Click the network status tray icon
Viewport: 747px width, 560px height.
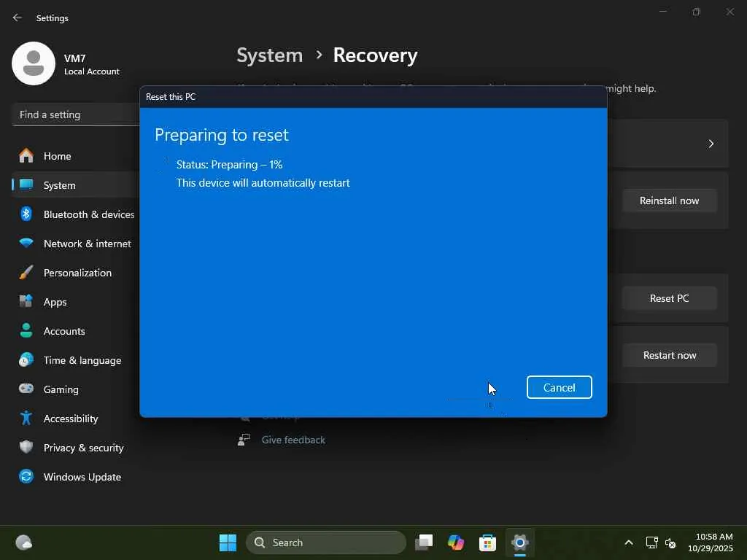pyautogui.click(x=651, y=542)
